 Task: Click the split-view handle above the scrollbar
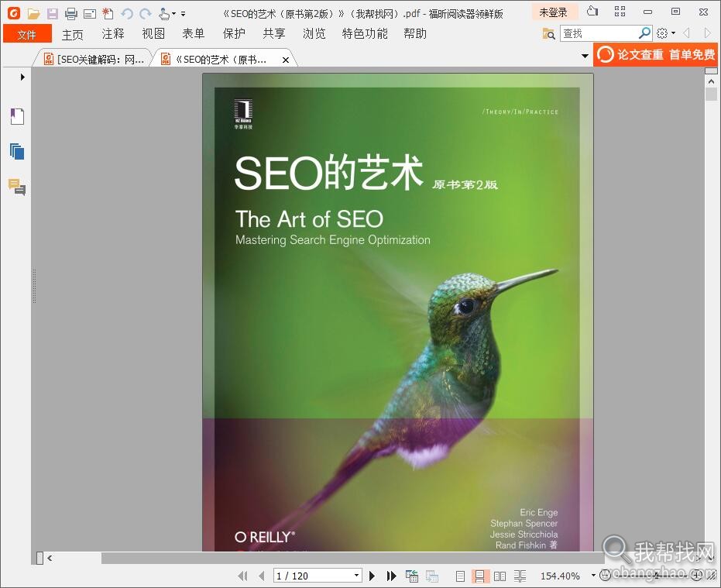[712, 70]
